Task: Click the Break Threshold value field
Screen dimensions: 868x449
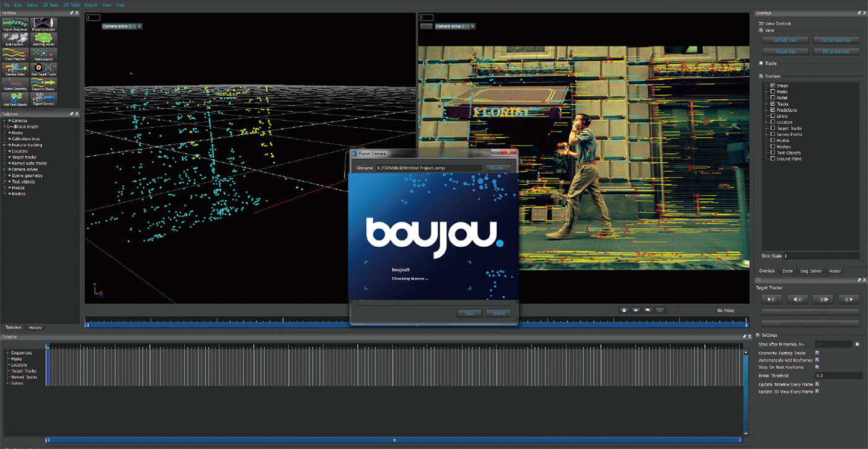Action: click(x=838, y=376)
